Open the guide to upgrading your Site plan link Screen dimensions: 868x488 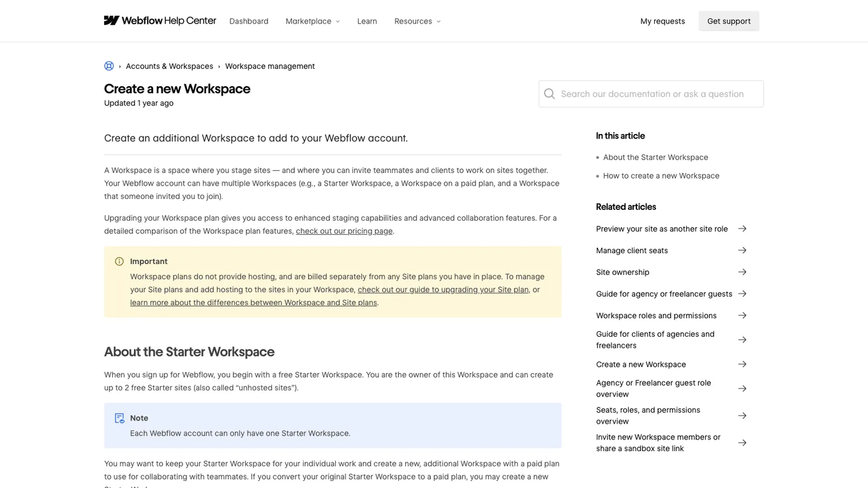pyautogui.click(x=443, y=290)
